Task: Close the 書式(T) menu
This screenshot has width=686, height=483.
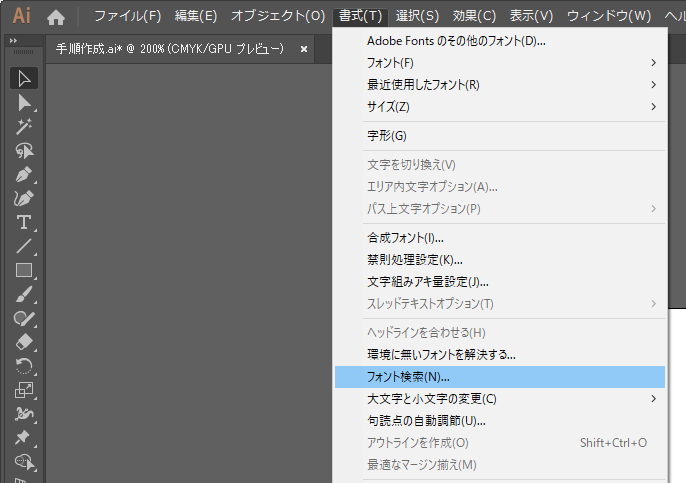Action: coord(360,16)
